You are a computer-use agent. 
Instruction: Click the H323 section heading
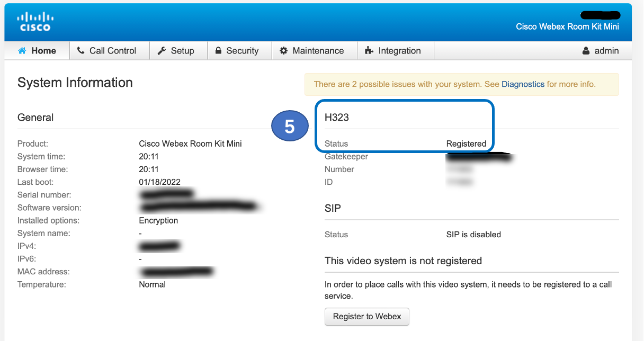click(337, 118)
